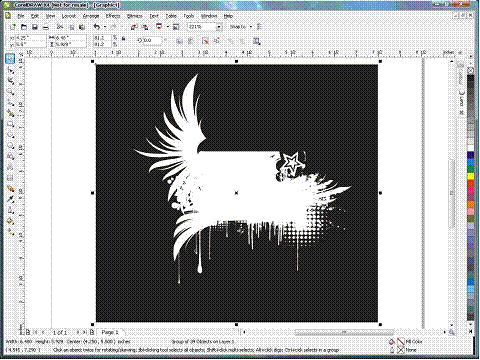
Task: Pick the yellow swatch in color palette
Action: [470, 176]
